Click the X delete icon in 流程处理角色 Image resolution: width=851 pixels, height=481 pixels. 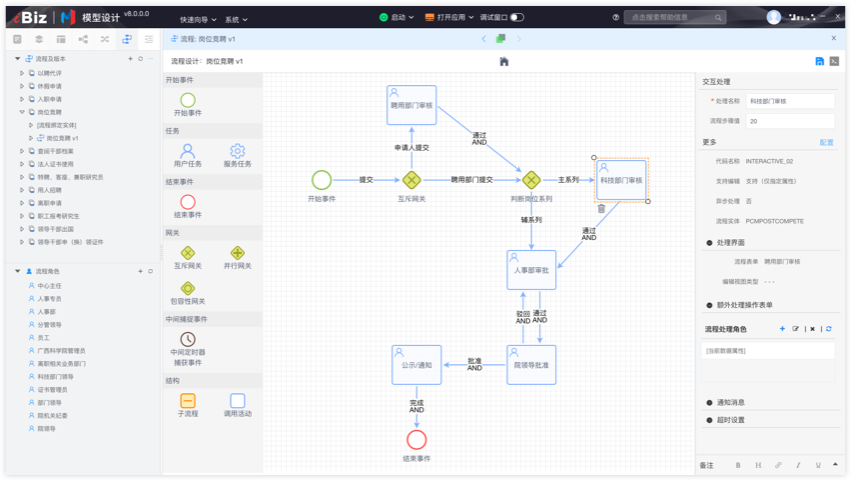click(812, 329)
